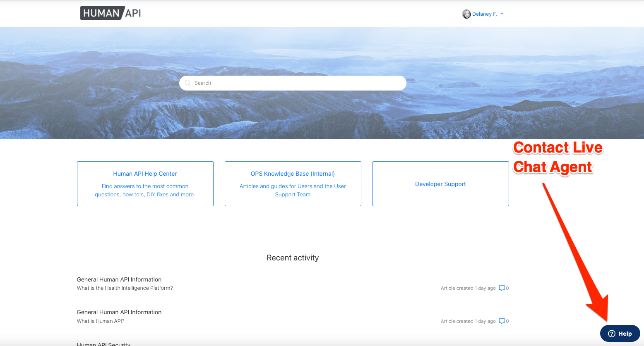Open 'What is the Health Intelligence Platform?' article
Image resolution: width=644 pixels, height=346 pixels.
[125, 288]
